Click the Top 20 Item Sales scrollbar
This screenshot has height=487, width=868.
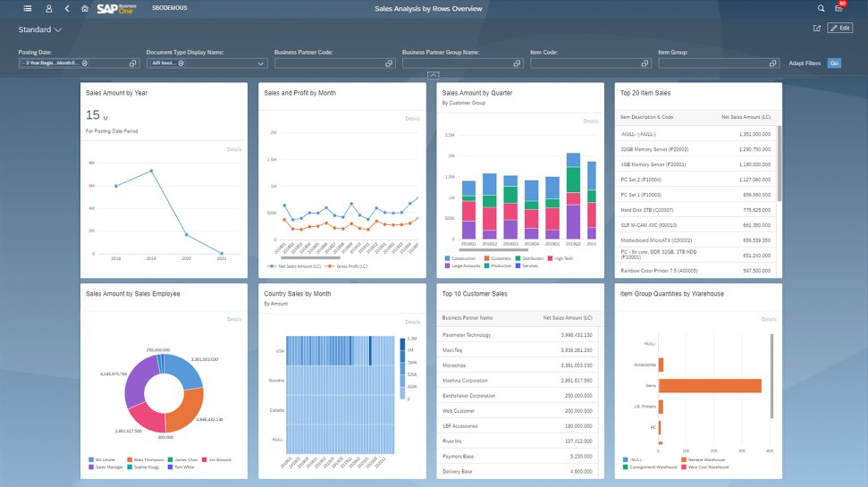[x=778, y=163]
